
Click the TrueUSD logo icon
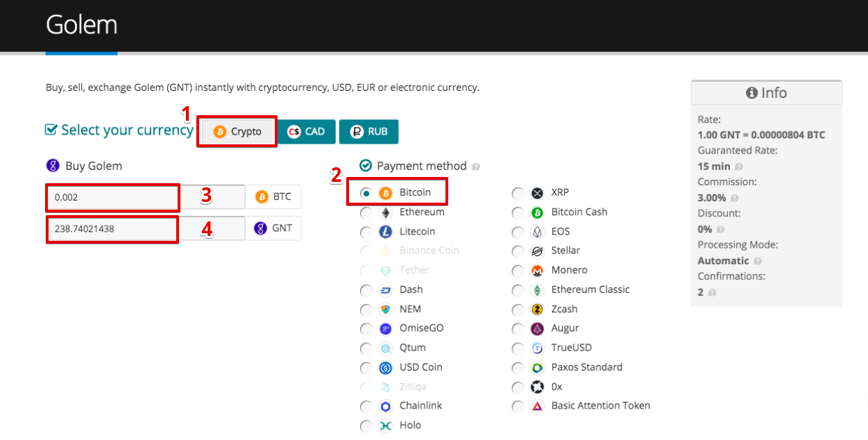pyautogui.click(x=537, y=348)
